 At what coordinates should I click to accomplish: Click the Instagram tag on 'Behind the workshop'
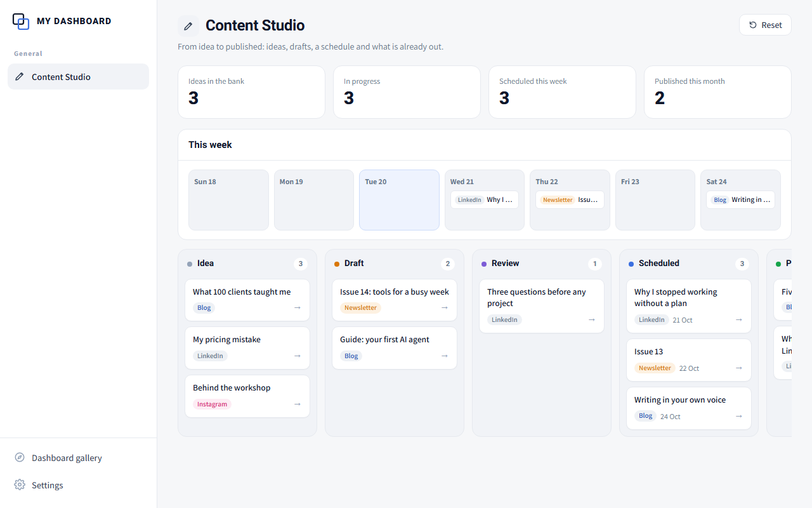212,404
